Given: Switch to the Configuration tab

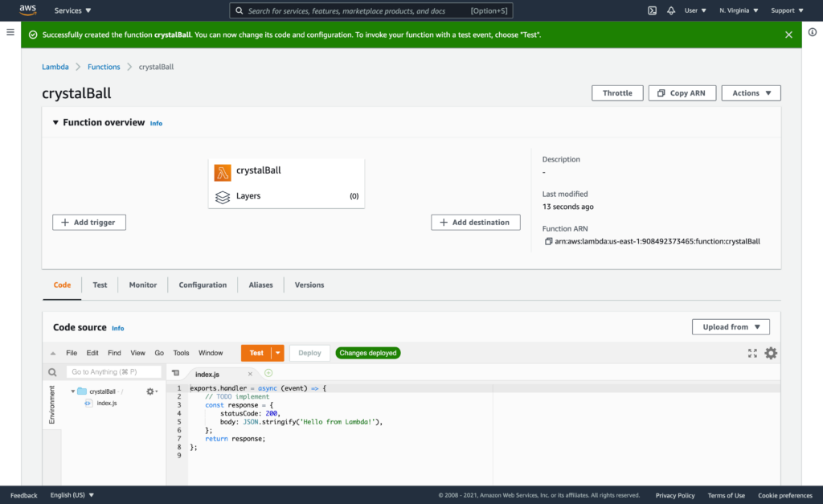Looking at the screenshot, I should click(203, 285).
